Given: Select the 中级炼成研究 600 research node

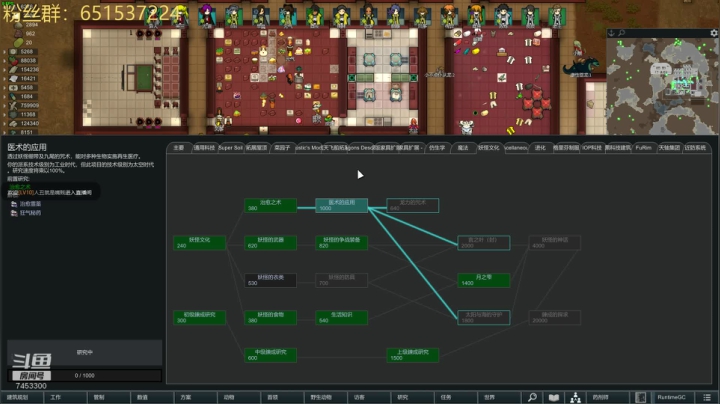Looking at the screenshot, I should [270, 355].
